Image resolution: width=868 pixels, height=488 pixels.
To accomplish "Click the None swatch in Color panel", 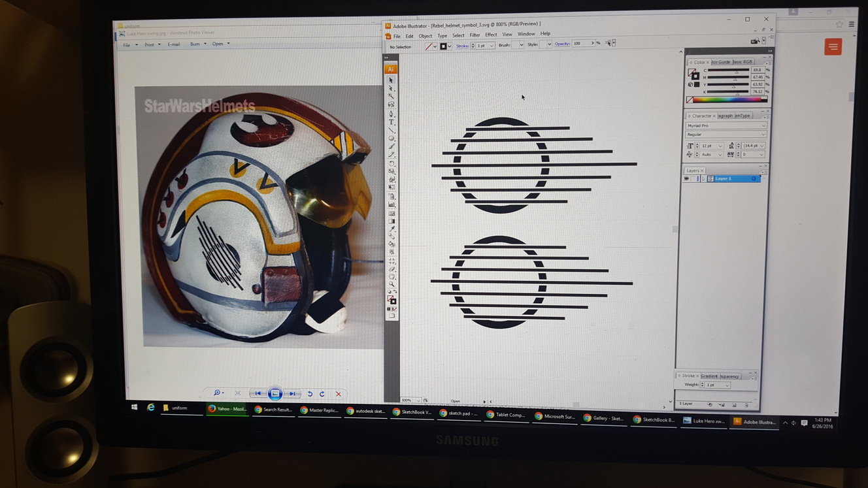I will pos(689,100).
